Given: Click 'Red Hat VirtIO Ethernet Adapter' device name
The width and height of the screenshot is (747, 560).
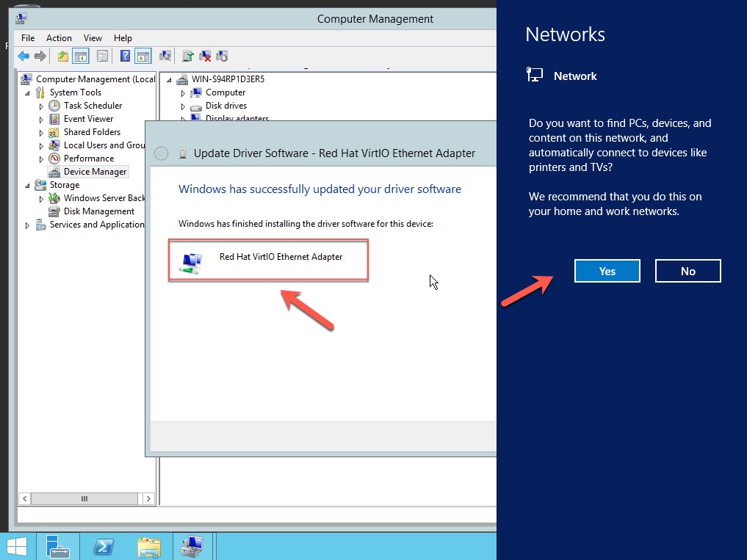Looking at the screenshot, I should (281, 257).
